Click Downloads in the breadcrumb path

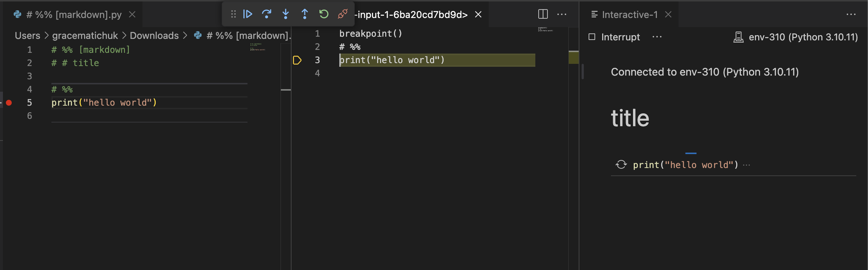pyautogui.click(x=155, y=35)
